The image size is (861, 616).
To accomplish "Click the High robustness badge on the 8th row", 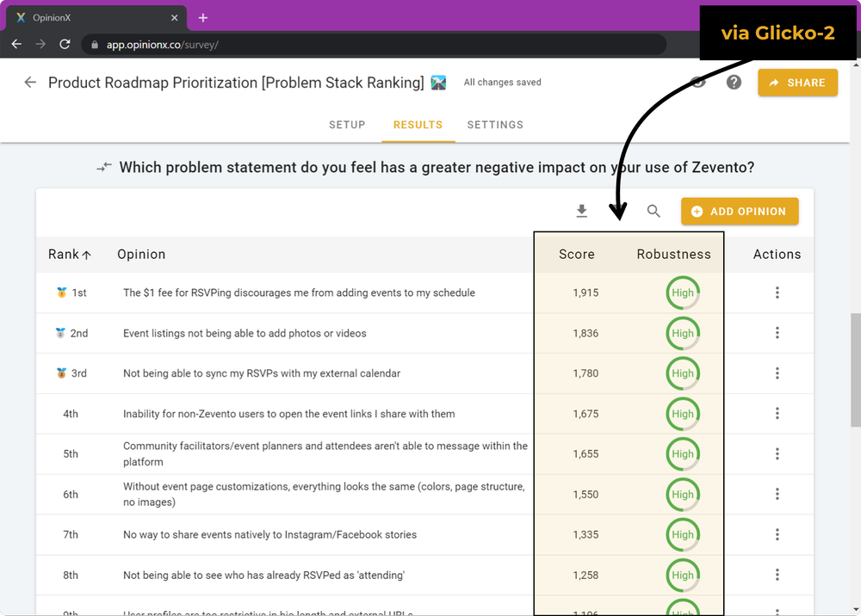I will pyautogui.click(x=683, y=575).
